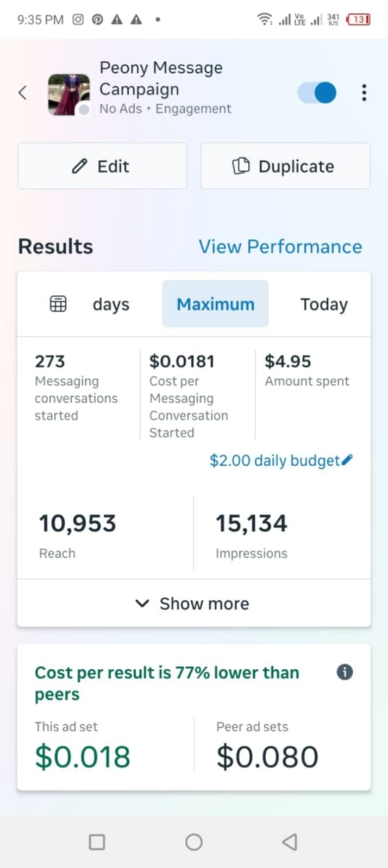Select the Maximum time range tab
This screenshot has width=388, height=868.
(x=215, y=304)
